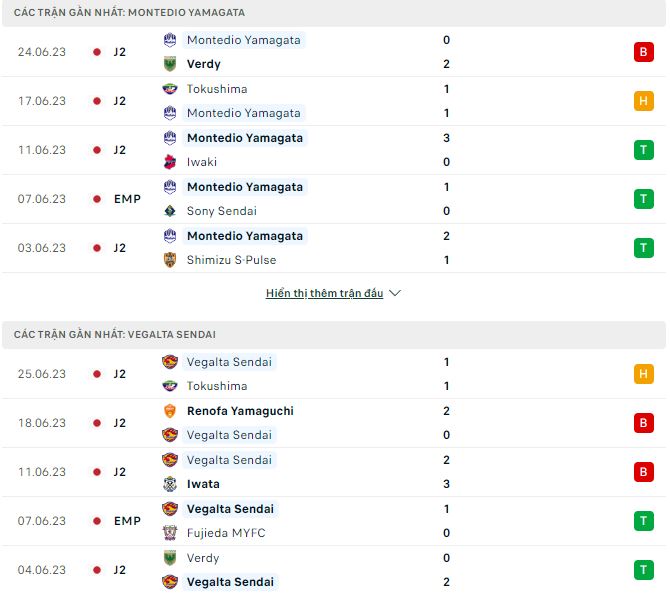Click green T badge for Fujieda MYFC match
The image size is (670, 594).
coord(643,521)
